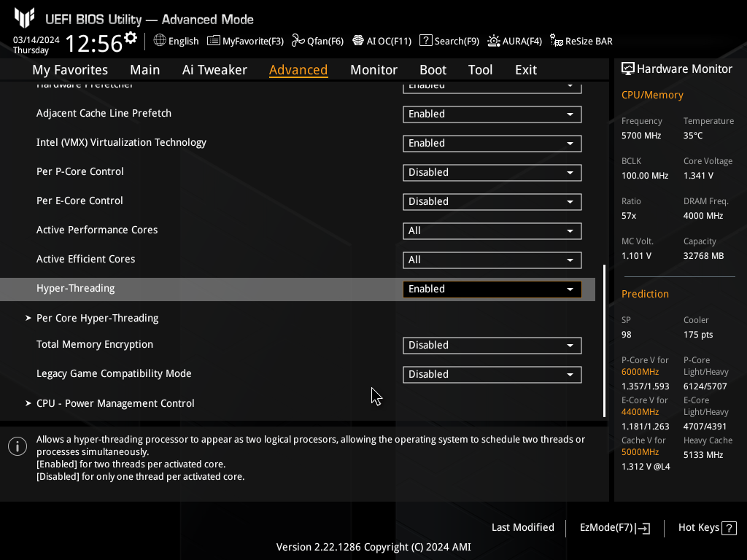
Task: Switch to the Ai Tweaker tab
Action: pos(214,70)
